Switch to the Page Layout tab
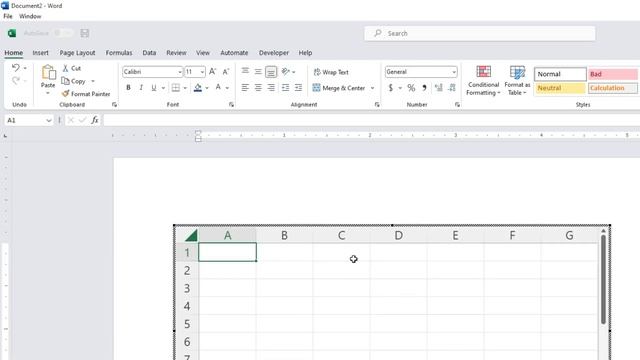640x360 pixels. [77, 53]
